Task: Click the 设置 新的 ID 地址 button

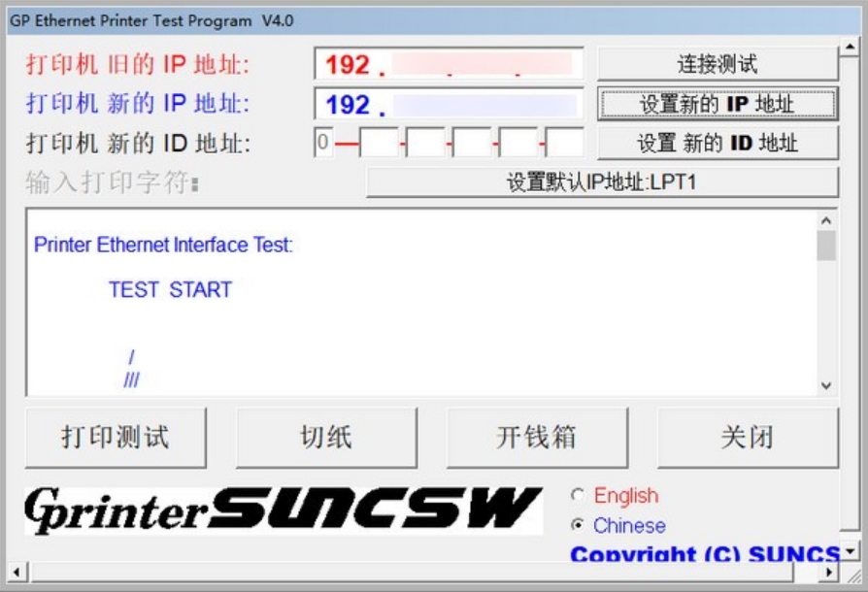Action: click(717, 143)
